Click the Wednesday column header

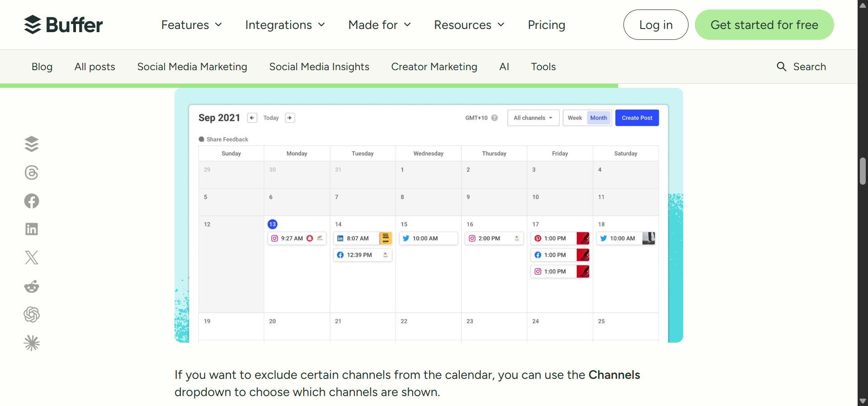[x=429, y=153]
